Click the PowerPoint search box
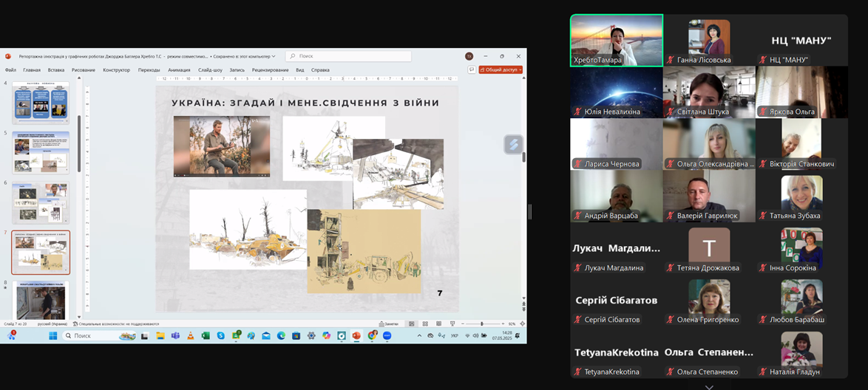868x390 pixels. [348, 56]
